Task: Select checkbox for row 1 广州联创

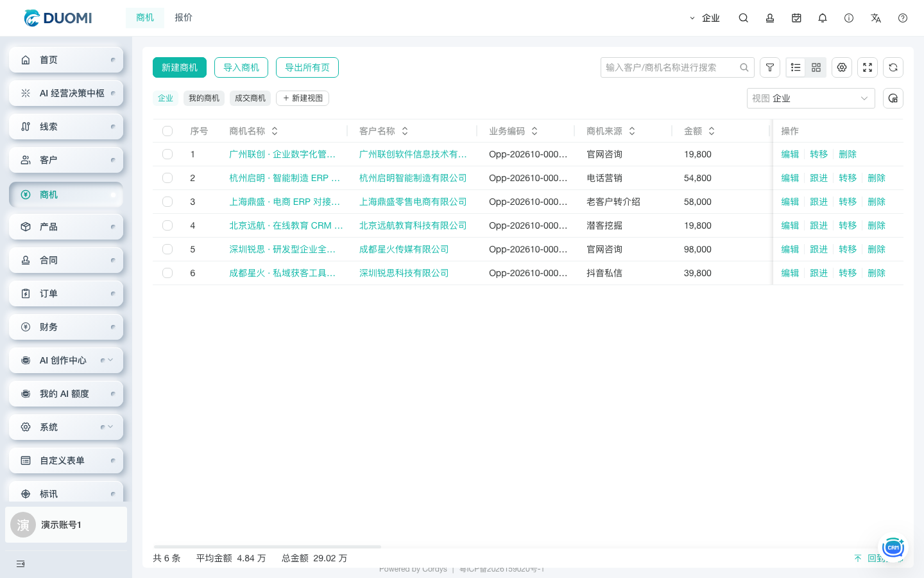Action: [x=167, y=154]
